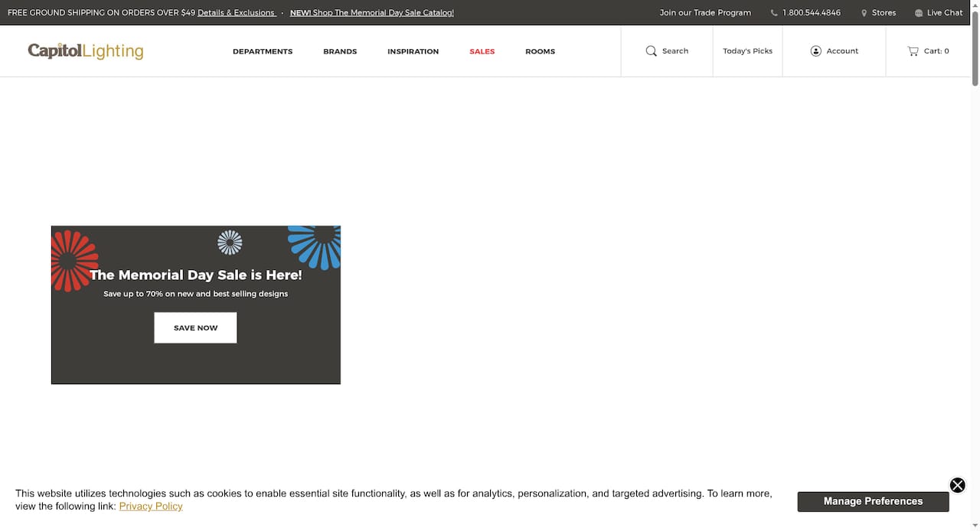The image size is (980, 531).
Task: Open Details & Exclusions shipping link
Action: click(x=237, y=13)
